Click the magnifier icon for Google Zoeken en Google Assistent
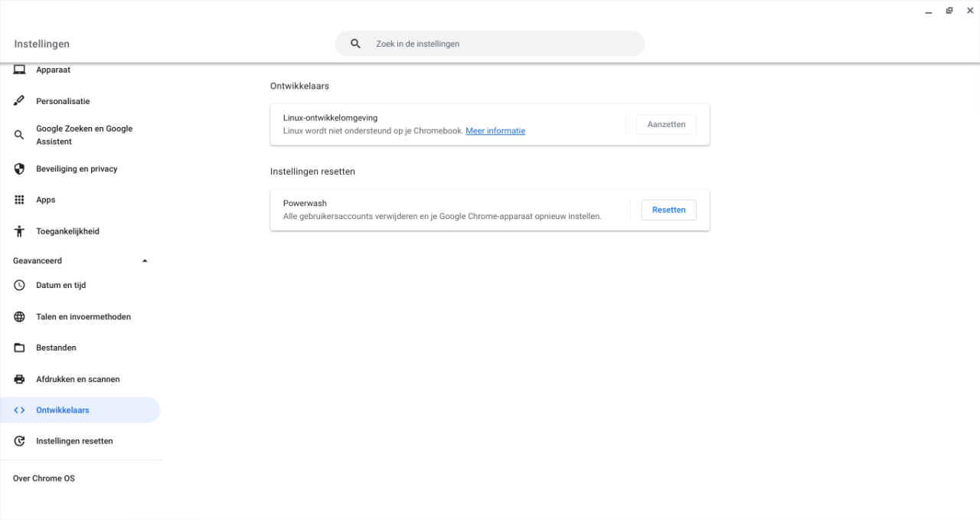980x520 pixels. (x=19, y=135)
